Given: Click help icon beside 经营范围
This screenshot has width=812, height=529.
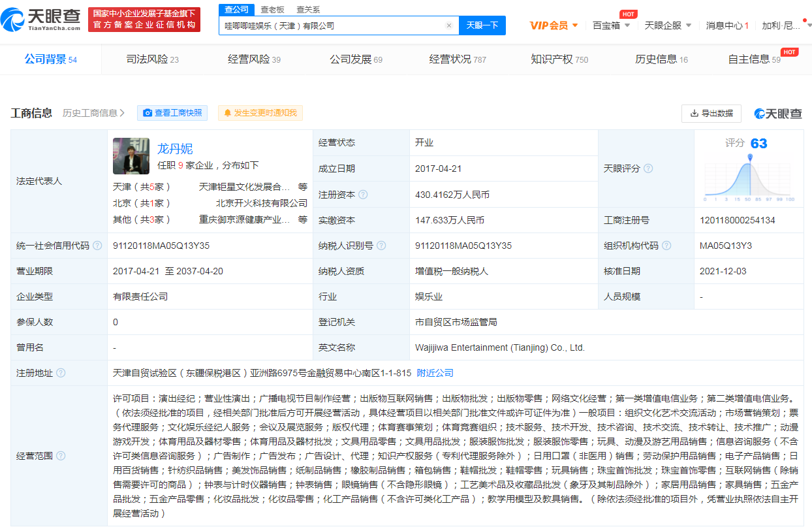Looking at the screenshot, I should click(61, 455).
